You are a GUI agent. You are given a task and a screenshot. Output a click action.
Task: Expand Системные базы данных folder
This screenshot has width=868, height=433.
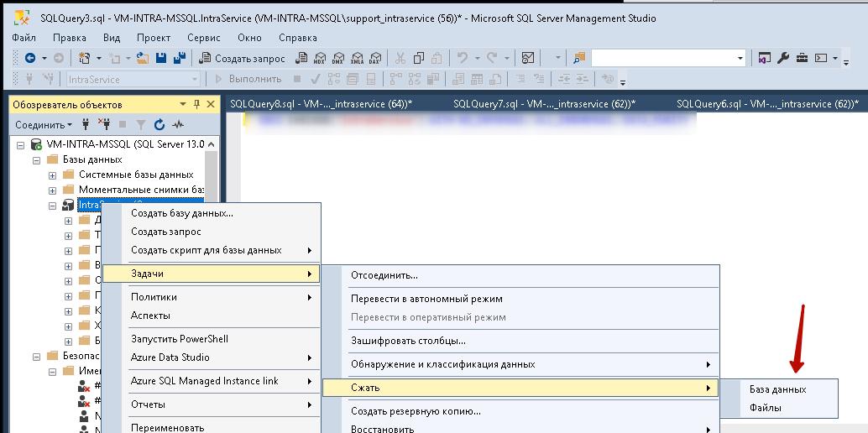(x=53, y=175)
